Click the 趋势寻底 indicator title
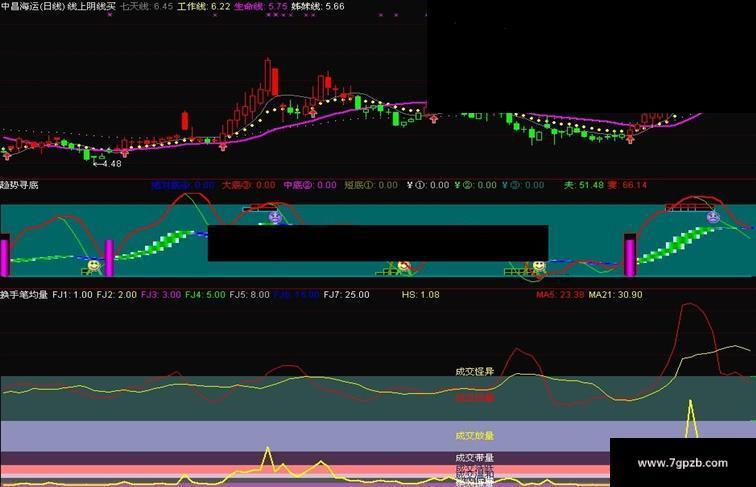Screen dimensions: 756x487 click(19, 185)
